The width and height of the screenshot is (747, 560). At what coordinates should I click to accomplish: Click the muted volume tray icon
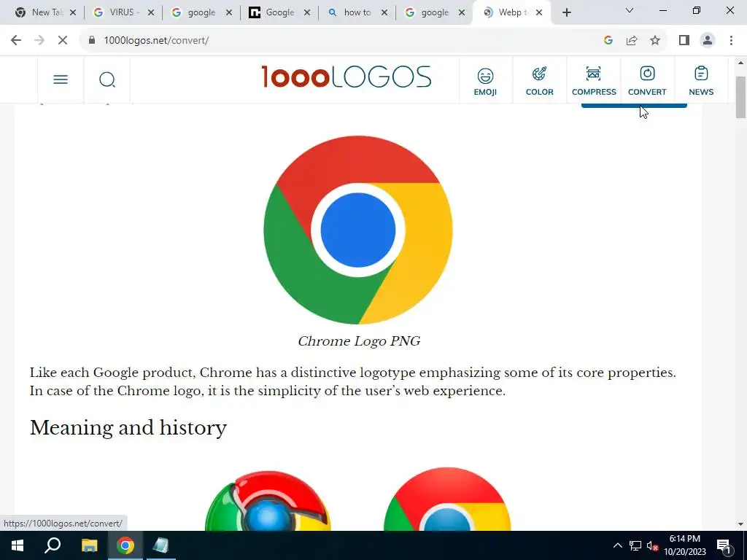pyautogui.click(x=652, y=545)
